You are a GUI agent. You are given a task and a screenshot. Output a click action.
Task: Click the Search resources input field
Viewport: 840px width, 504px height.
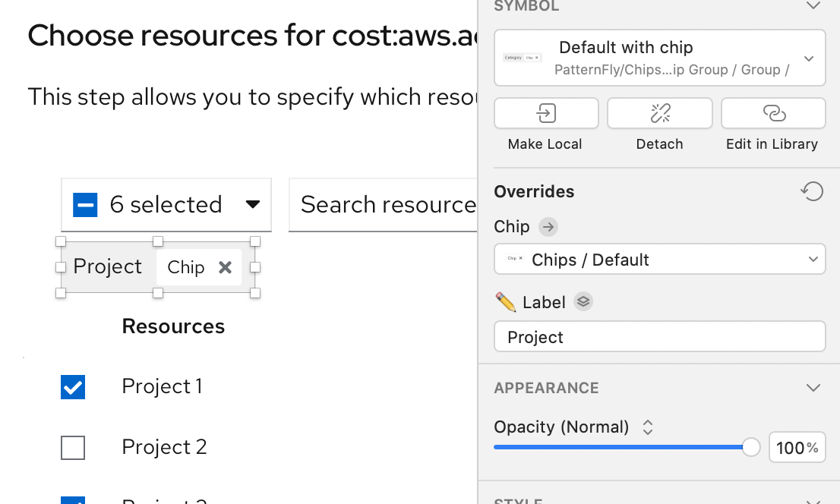point(383,205)
